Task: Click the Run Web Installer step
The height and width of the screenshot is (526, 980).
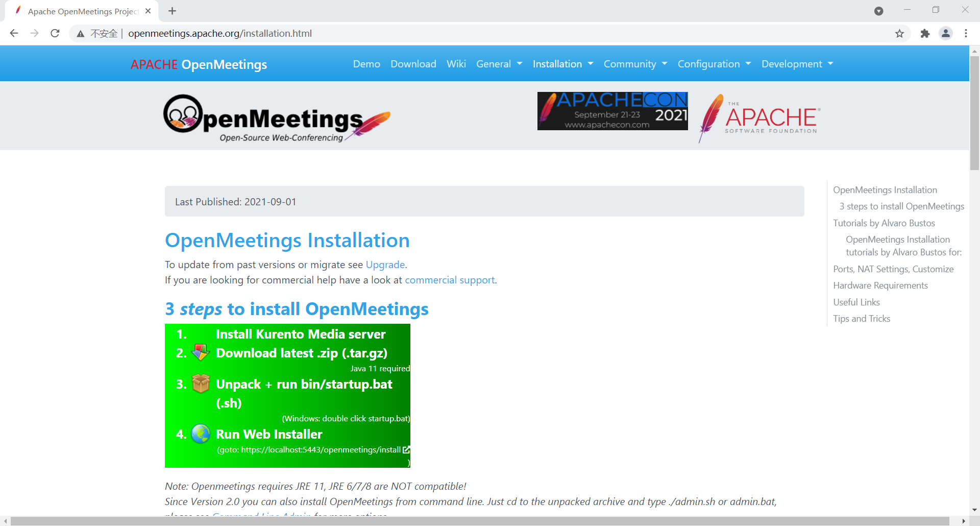Action: pyautogui.click(x=269, y=434)
